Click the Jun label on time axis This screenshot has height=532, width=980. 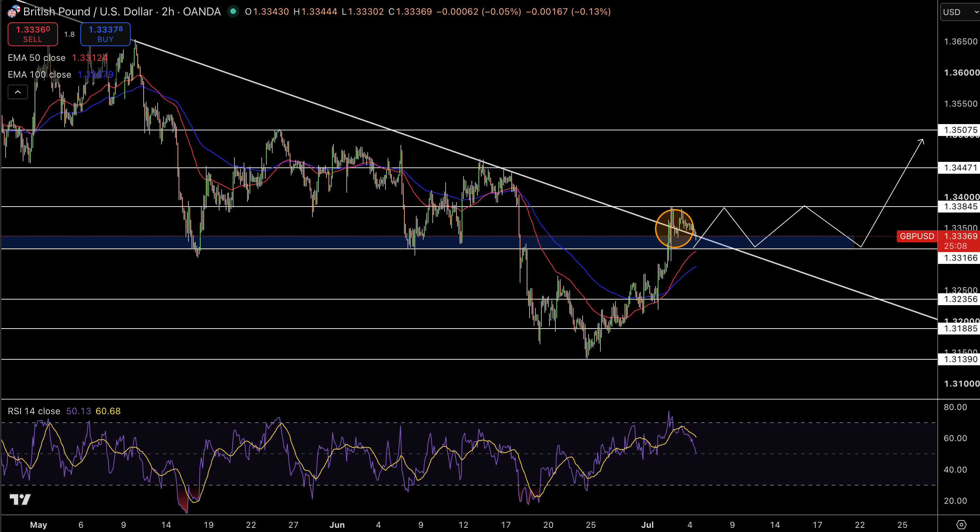tap(337, 525)
